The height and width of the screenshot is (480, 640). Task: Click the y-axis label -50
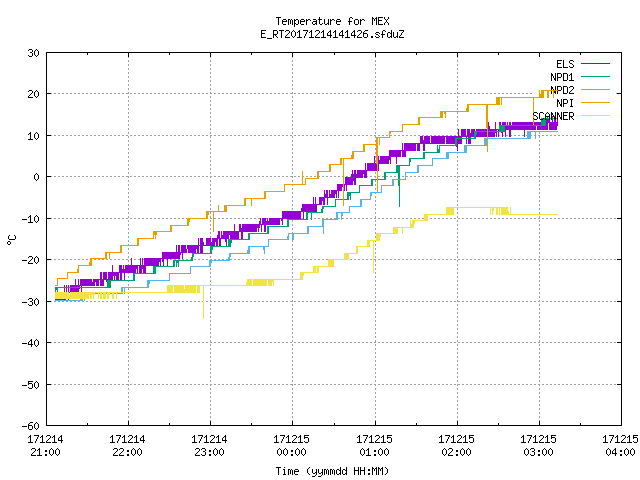31,385
